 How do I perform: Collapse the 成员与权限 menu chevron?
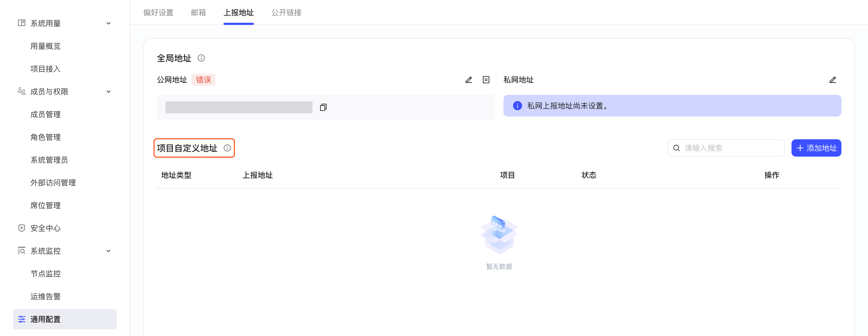[108, 92]
